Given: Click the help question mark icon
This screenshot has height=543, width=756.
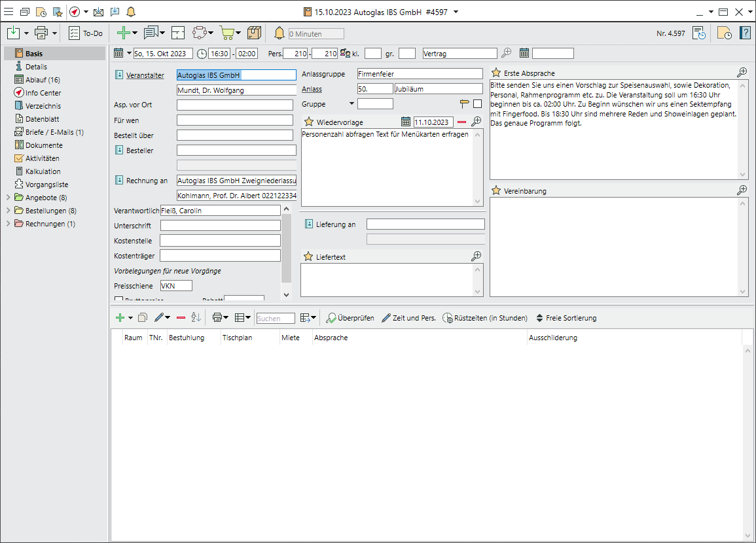Looking at the screenshot, I should click(745, 33).
